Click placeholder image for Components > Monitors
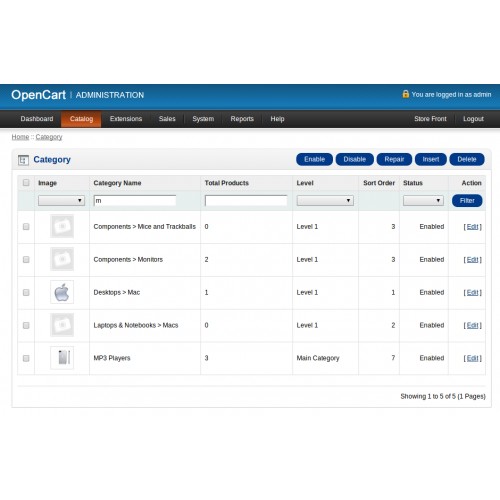 62,259
